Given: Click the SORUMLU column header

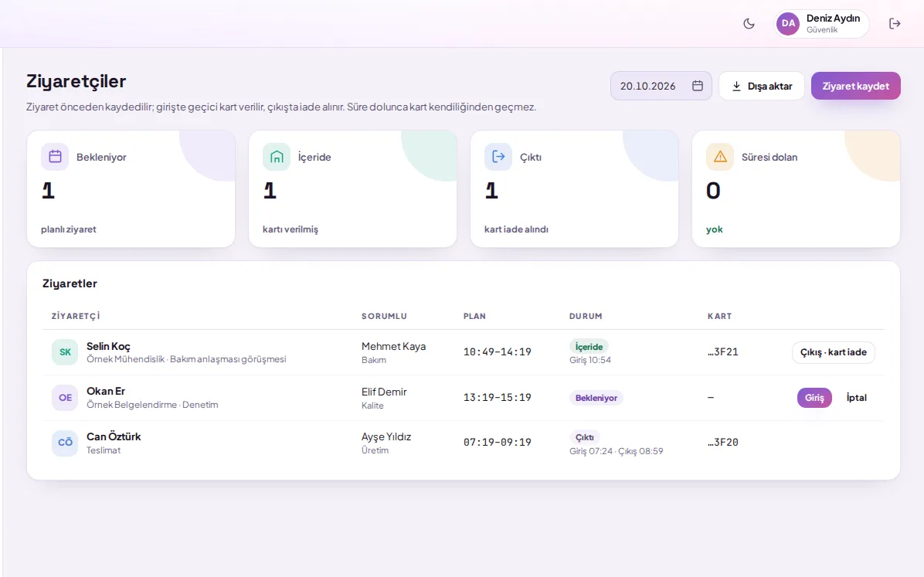Looking at the screenshot, I should tap(384, 316).
